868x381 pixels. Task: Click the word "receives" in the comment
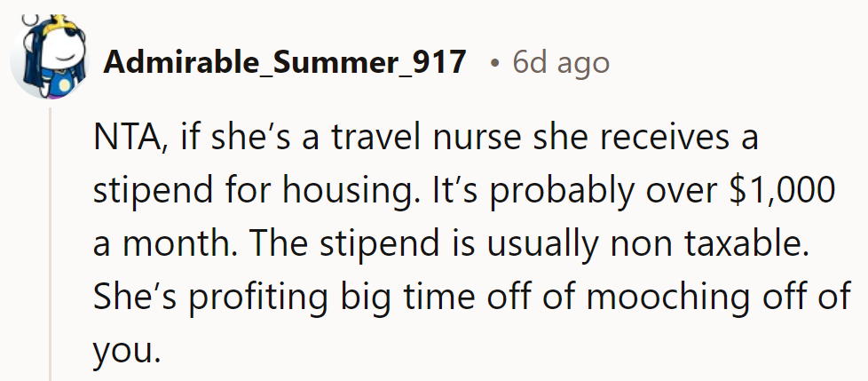point(664,141)
